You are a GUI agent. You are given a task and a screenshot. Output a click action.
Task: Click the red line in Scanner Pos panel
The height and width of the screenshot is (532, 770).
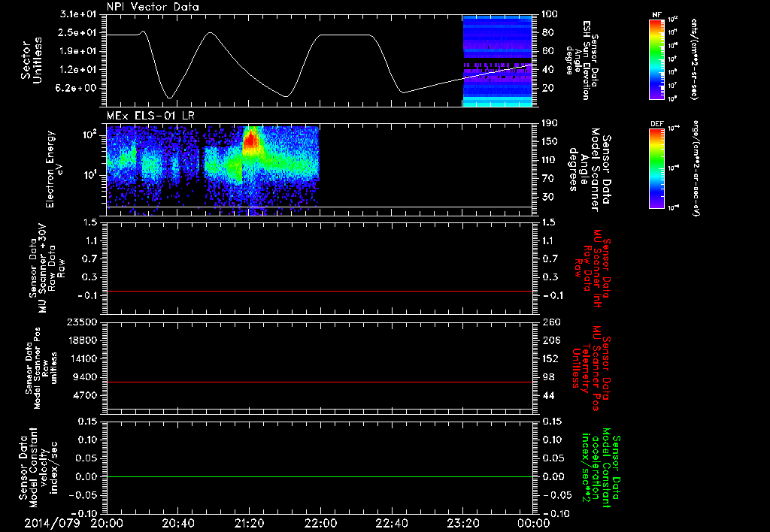[319, 382]
